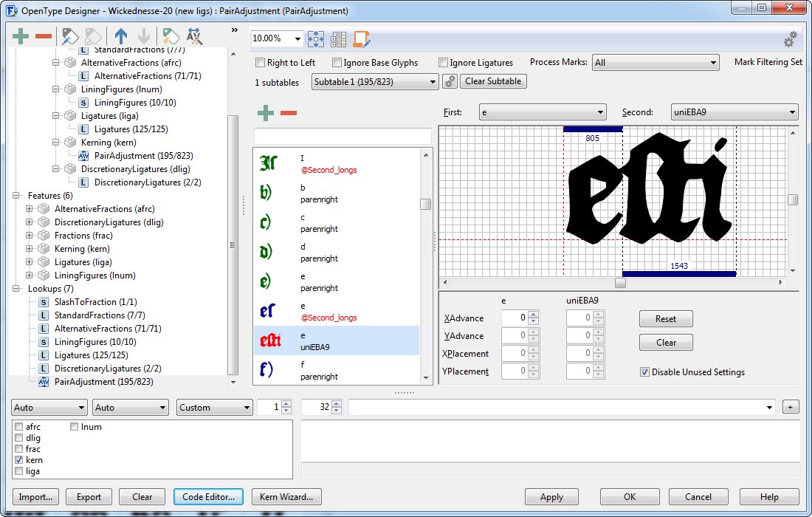812x517 pixels.
Task: Click the Kern Wizard button
Action: tap(286, 497)
